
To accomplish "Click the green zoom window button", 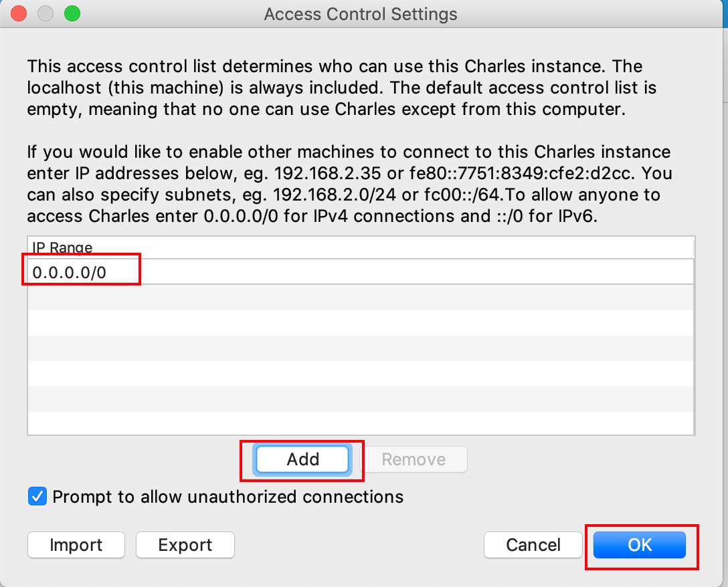I will pyautogui.click(x=72, y=13).
